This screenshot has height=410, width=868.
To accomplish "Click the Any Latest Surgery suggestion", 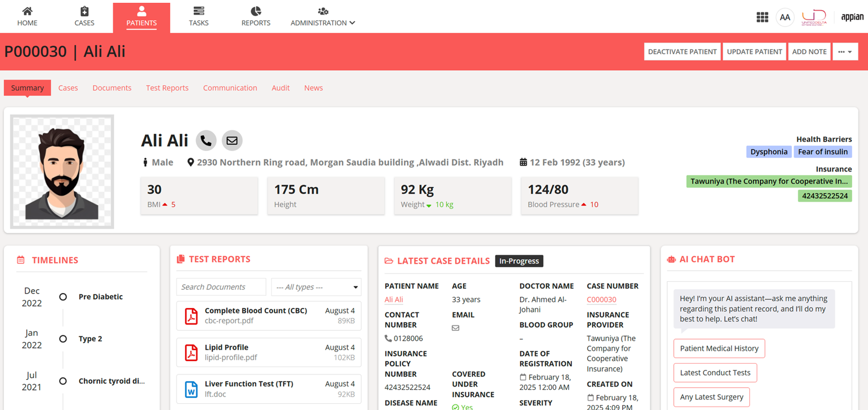I will click(x=712, y=397).
